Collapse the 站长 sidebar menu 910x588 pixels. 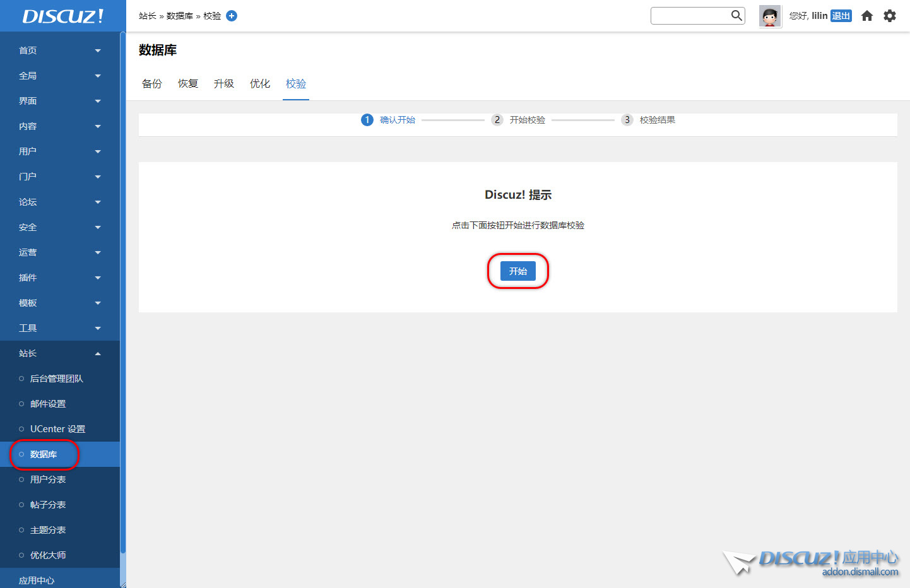[60, 353]
